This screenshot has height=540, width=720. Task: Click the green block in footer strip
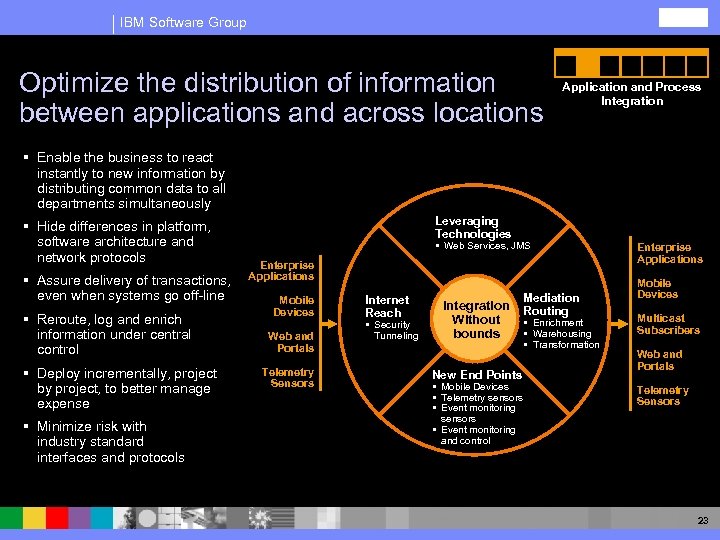click(11, 518)
